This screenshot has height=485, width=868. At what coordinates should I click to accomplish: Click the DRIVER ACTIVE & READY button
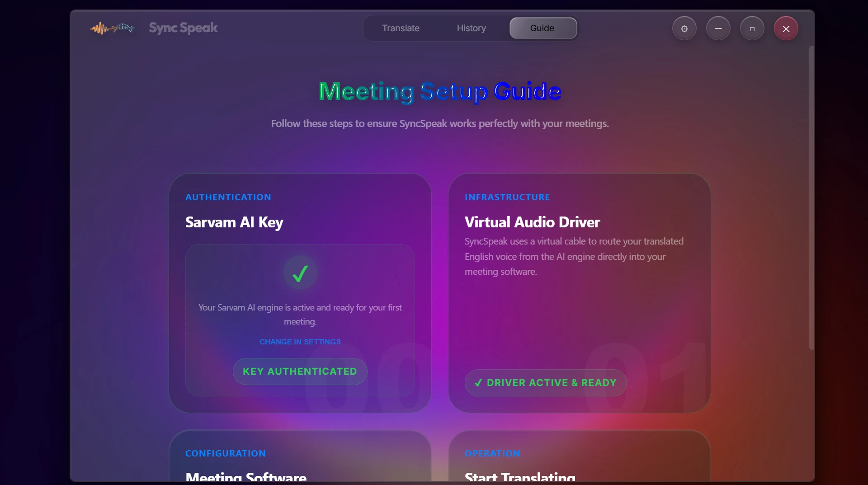coord(546,383)
